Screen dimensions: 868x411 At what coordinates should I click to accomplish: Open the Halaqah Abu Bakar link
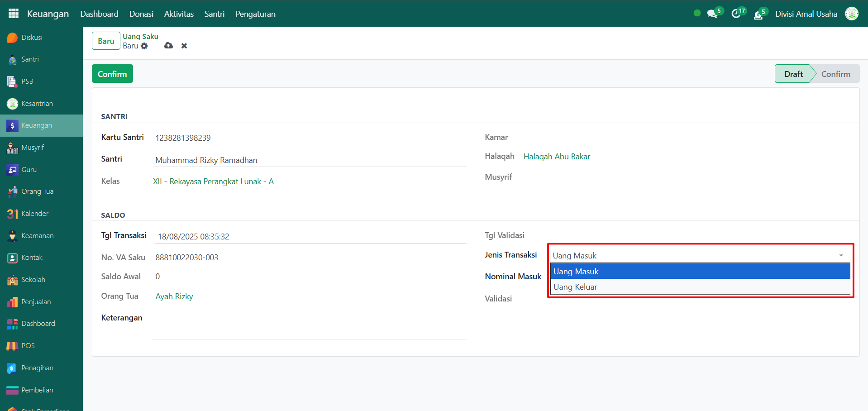(557, 157)
